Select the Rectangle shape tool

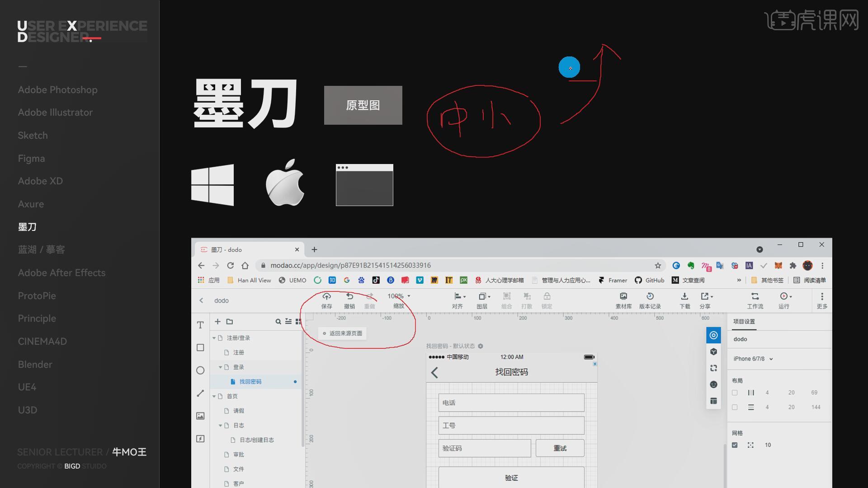(200, 347)
